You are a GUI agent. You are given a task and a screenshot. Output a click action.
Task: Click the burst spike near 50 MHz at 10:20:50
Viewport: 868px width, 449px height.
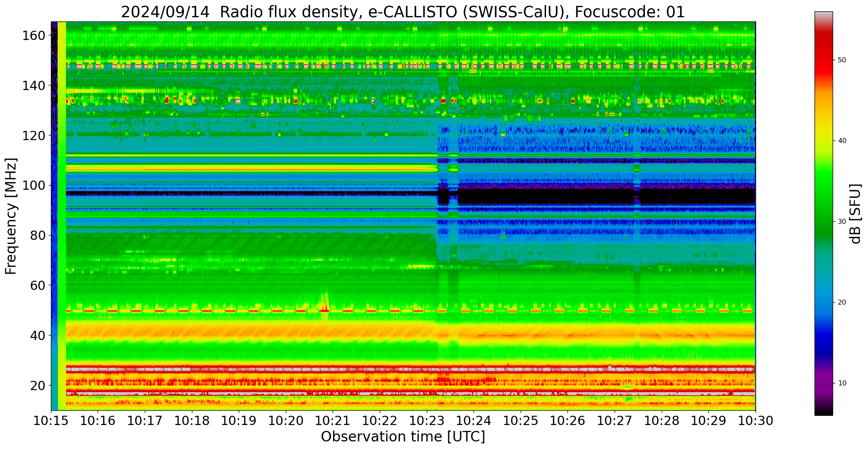coord(324,305)
